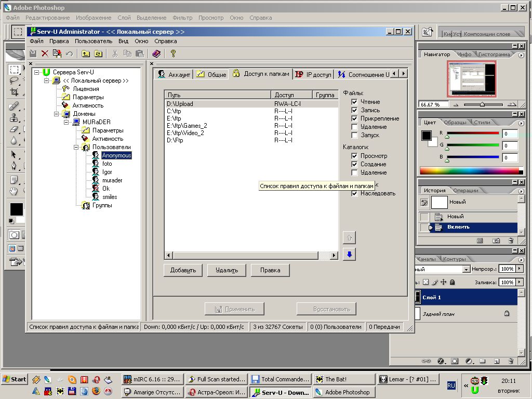Viewport: 532px width, 399px height.
Task: Click the red X delete icon in Serv-U toolbar
Action: point(45,54)
